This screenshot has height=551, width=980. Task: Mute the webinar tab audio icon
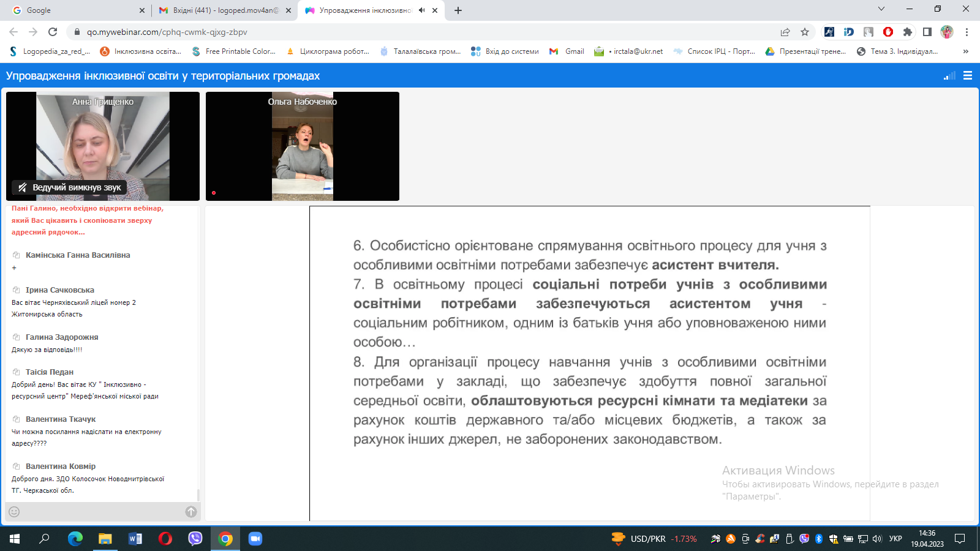point(421,10)
